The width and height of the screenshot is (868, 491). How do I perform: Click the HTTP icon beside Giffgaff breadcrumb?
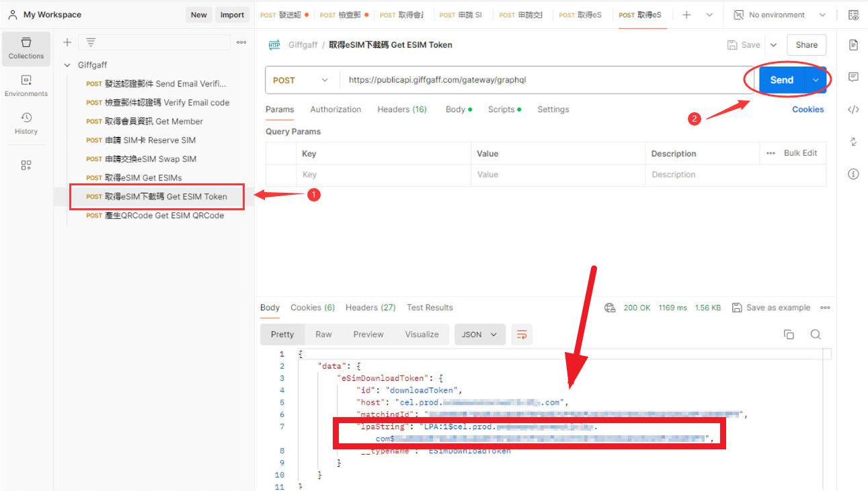[274, 45]
